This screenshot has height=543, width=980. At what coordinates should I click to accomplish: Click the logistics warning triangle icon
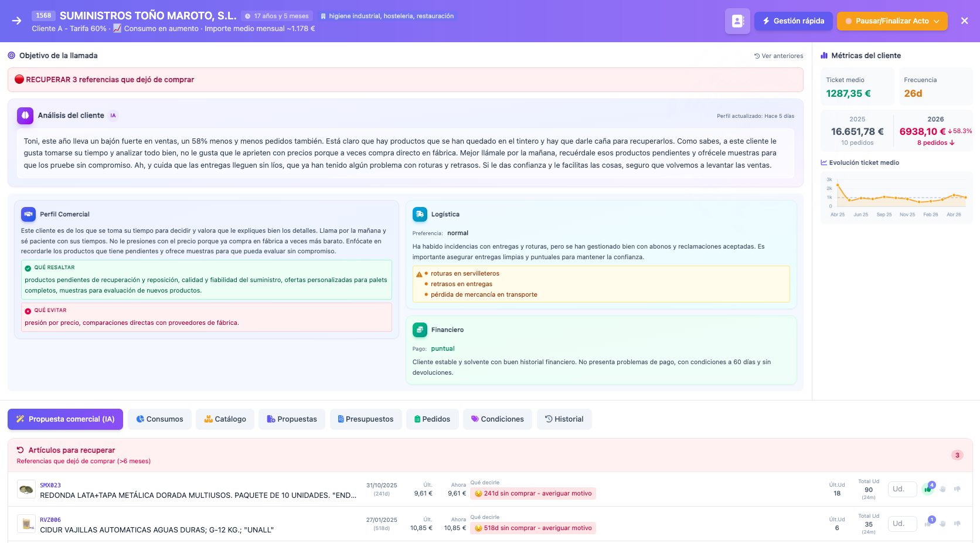coord(419,274)
